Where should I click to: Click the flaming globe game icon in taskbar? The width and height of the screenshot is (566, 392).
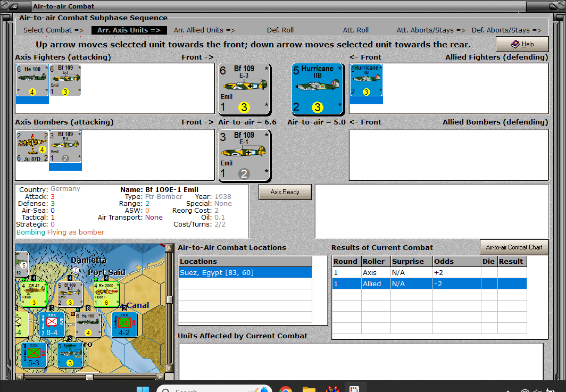coord(332,389)
